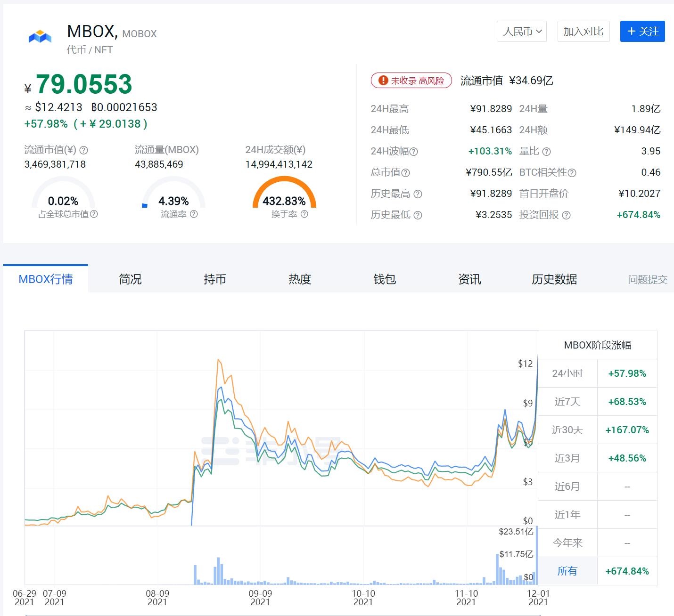The height and width of the screenshot is (616, 674).
Task: Open help icon beside 投资回报
Action: [566, 215]
